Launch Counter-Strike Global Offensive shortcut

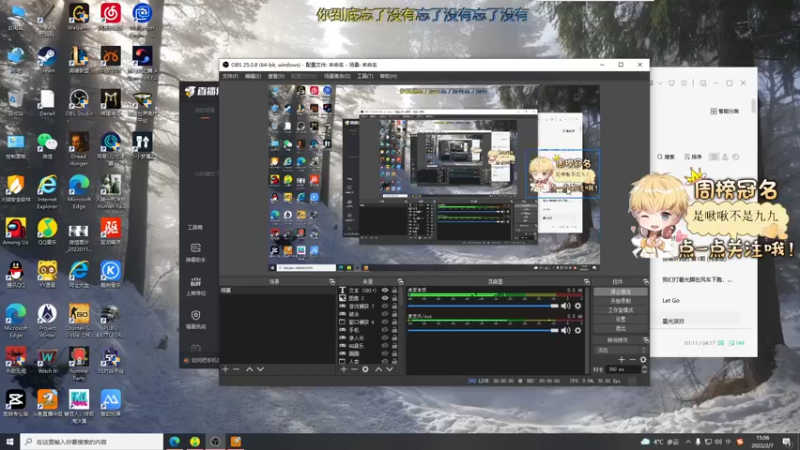tap(79, 320)
